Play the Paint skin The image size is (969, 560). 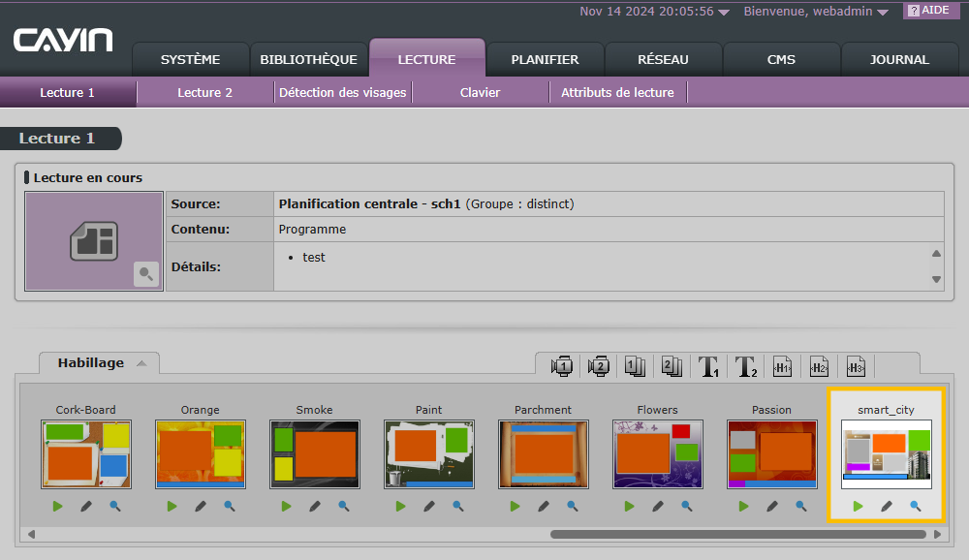[x=400, y=506]
